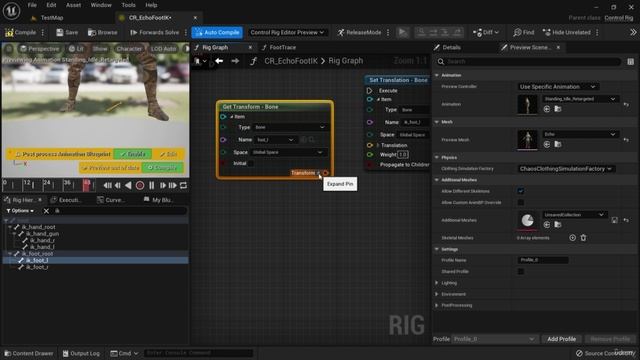The image size is (640, 360).
Task: Select the ik_foot_r bone
Action: [37, 267]
